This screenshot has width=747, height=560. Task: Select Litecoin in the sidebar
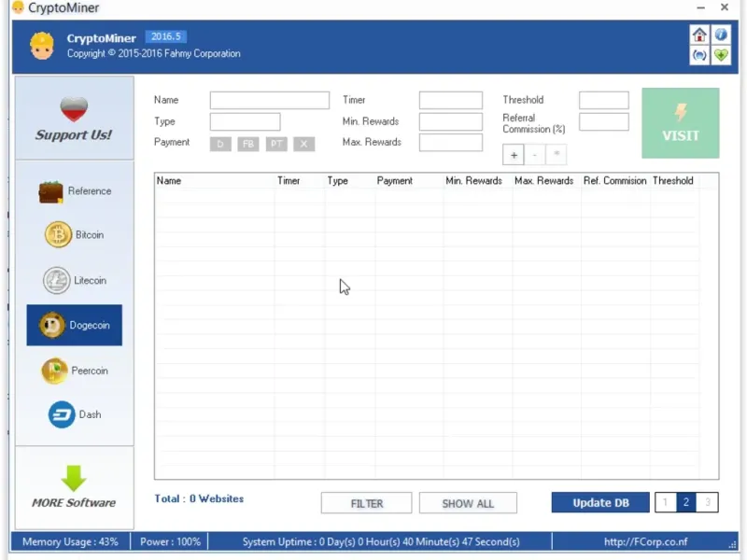75,280
